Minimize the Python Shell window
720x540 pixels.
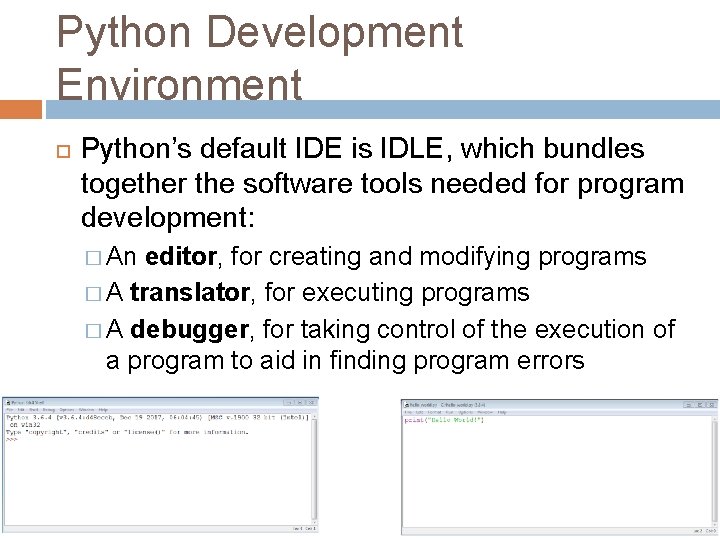(x=289, y=402)
